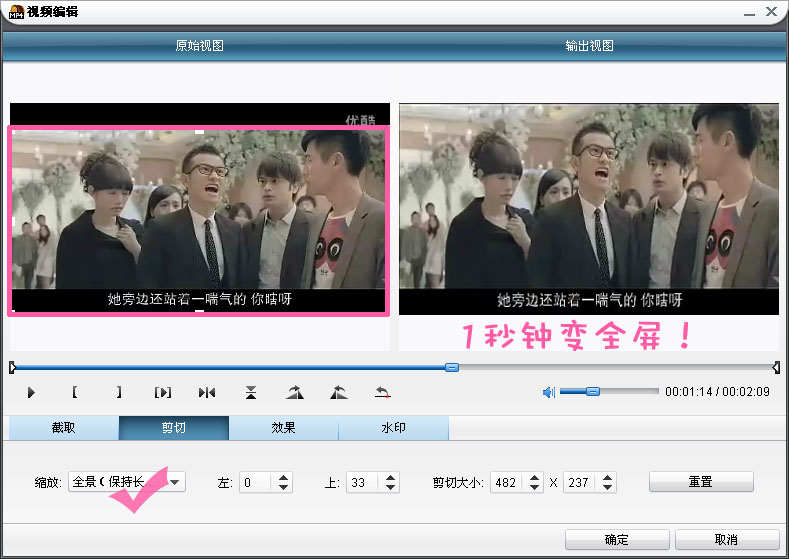The image size is (789, 559).
Task: Click the horizontal flip icon
Action: (x=207, y=392)
